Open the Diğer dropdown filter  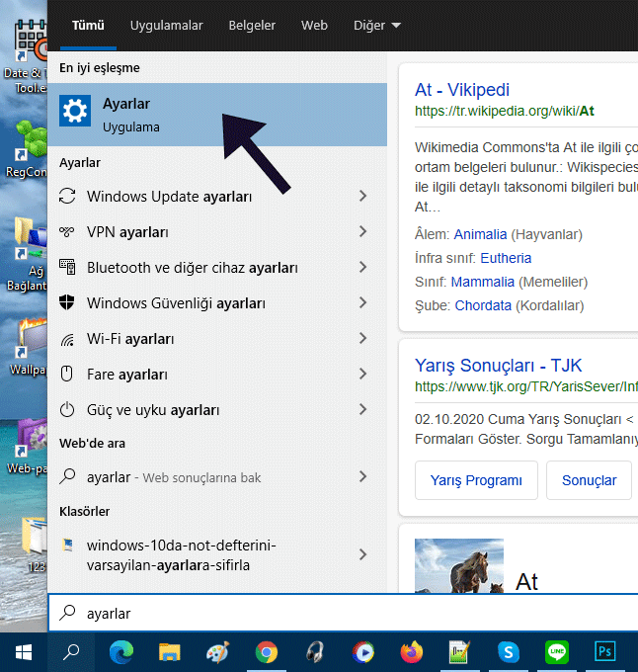click(377, 26)
